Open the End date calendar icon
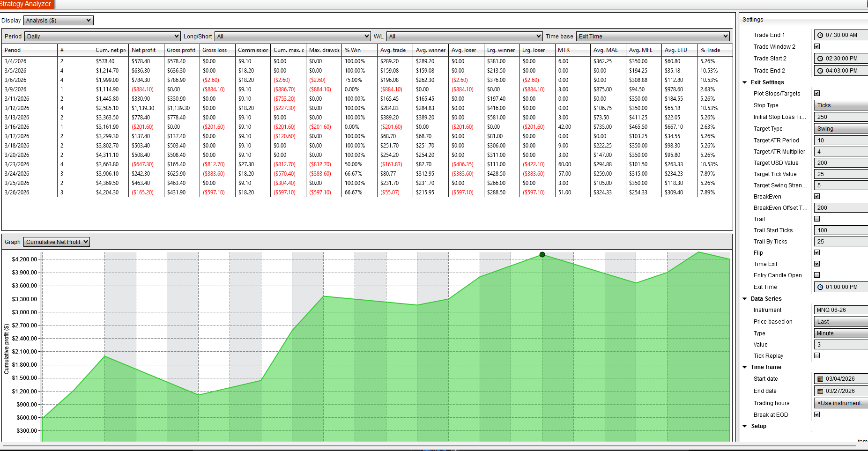The image size is (868, 451). pos(820,391)
